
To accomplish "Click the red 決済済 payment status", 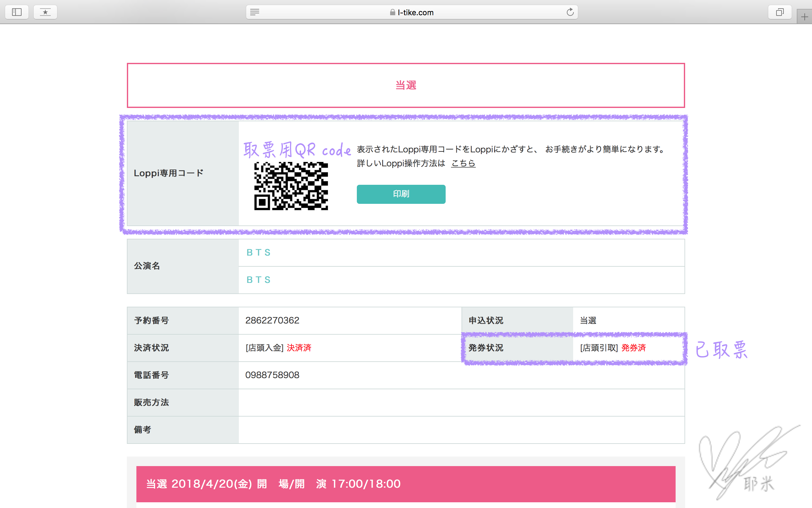I will point(299,348).
